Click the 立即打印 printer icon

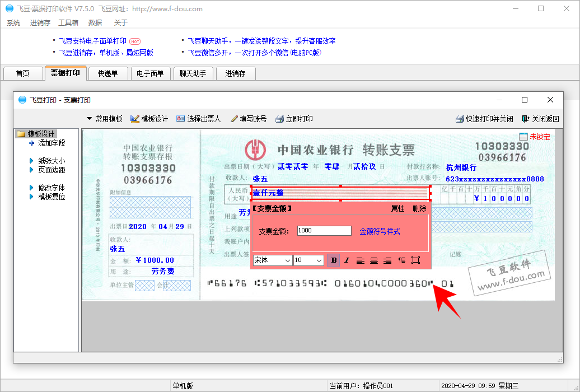[280, 119]
